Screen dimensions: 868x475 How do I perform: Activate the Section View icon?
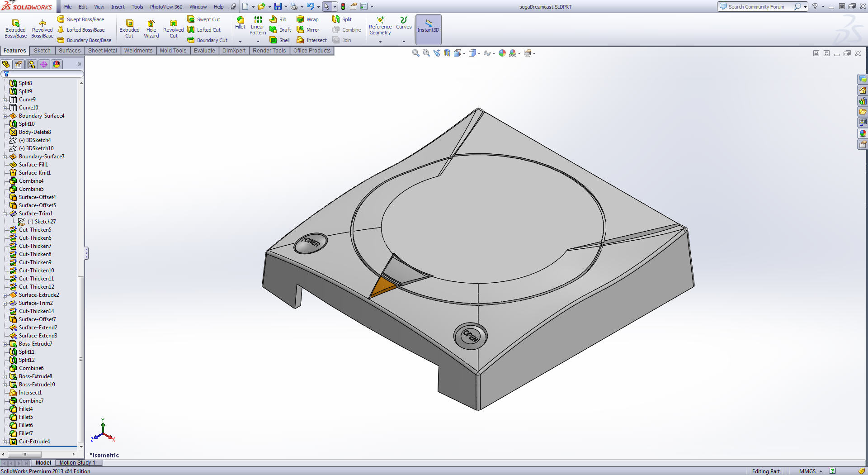(x=447, y=53)
